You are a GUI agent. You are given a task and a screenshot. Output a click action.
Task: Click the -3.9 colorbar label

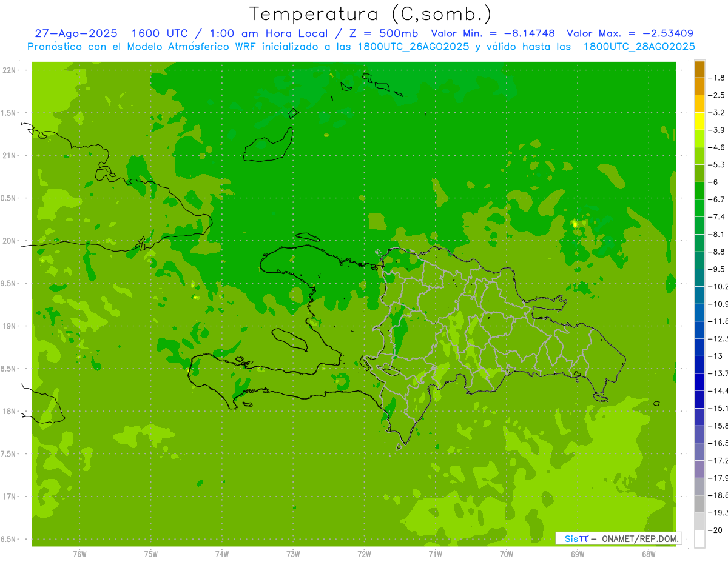click(716, 130)
